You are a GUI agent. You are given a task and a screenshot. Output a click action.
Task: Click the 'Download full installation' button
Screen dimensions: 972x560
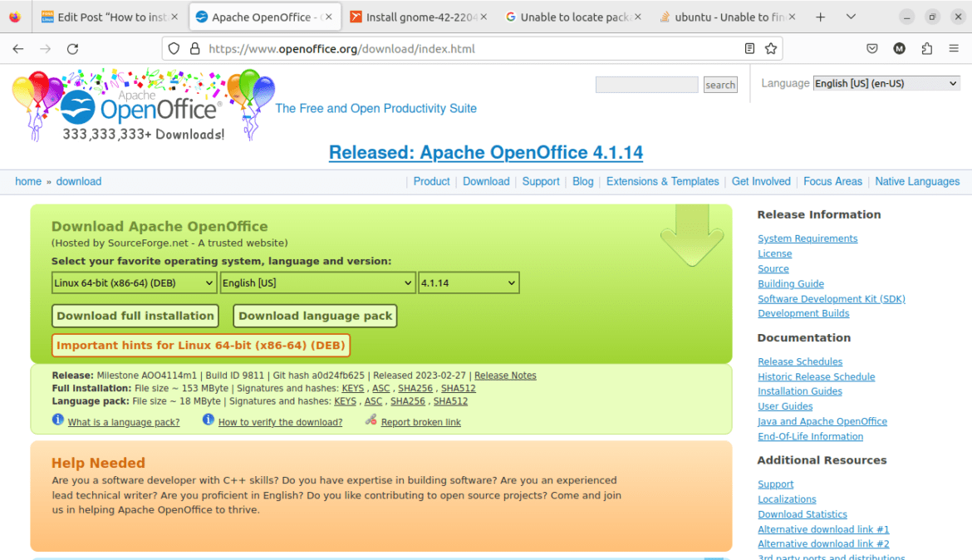[x=135, y=316]
